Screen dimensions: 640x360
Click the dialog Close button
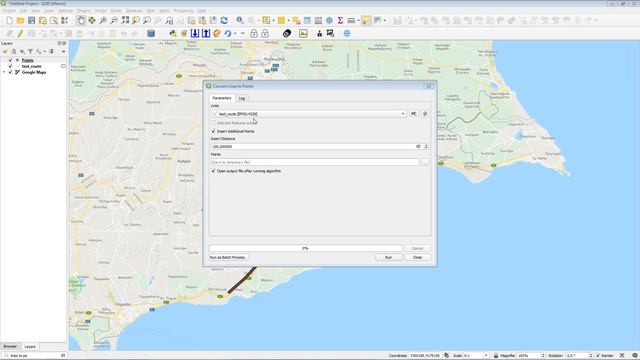click(417, 258)
